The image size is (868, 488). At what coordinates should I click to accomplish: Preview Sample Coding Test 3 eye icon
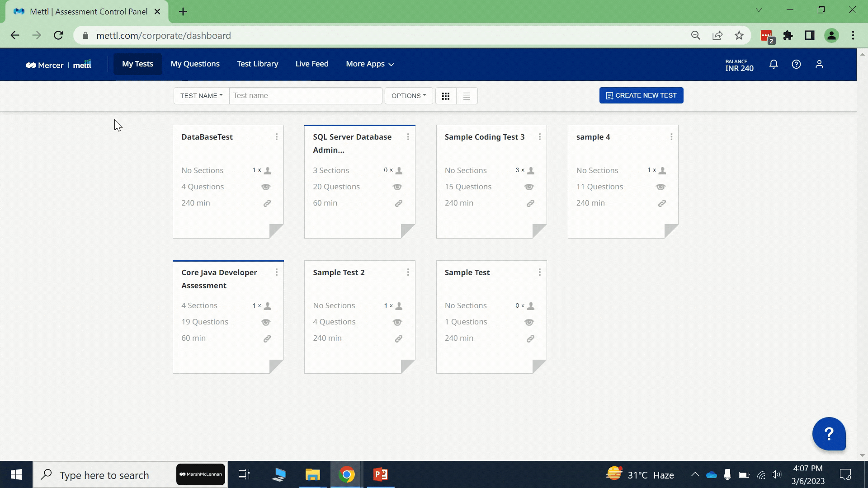point(529,187)
